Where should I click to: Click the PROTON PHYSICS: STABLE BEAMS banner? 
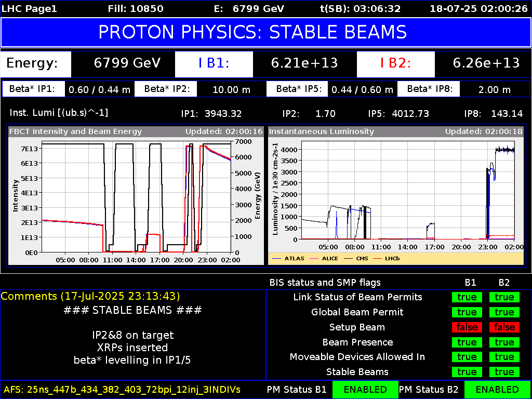click(266, 32)
